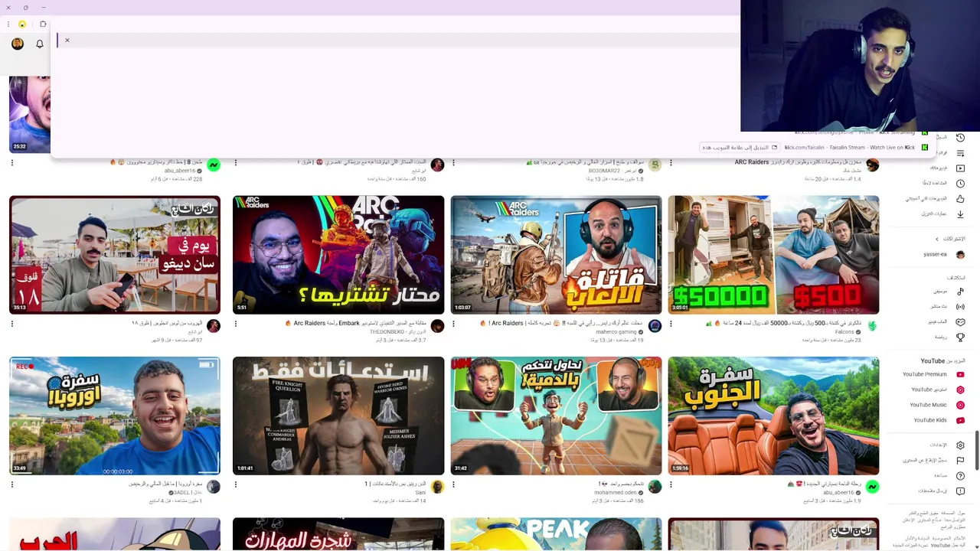Open the PEAK video thumbnail
The width and height of the screenshot is (980, 551).
tap(556, 534)
